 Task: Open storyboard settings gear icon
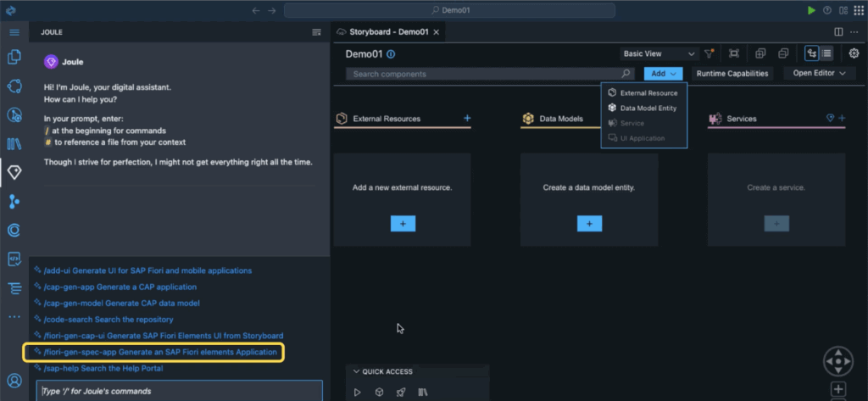coord(854,53)
